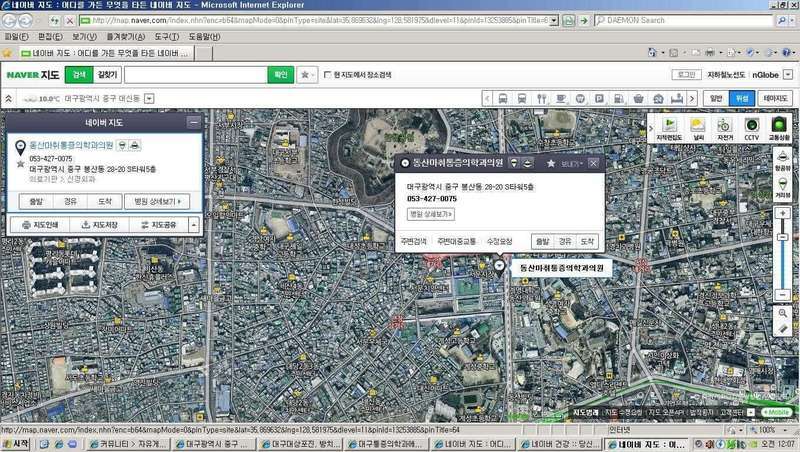Share the map (지도공유)
The image size is (800, 452).
(159, 225)
